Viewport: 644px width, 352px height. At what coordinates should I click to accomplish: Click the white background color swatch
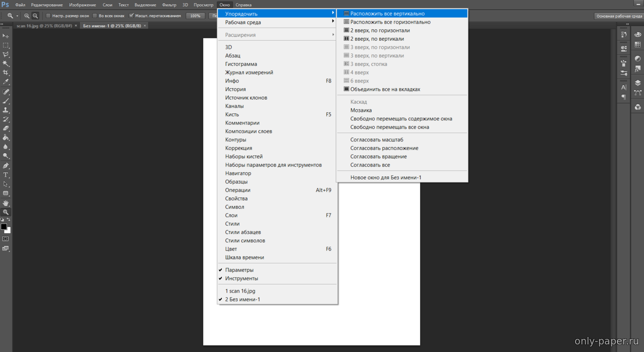click(x=9, y=231)
